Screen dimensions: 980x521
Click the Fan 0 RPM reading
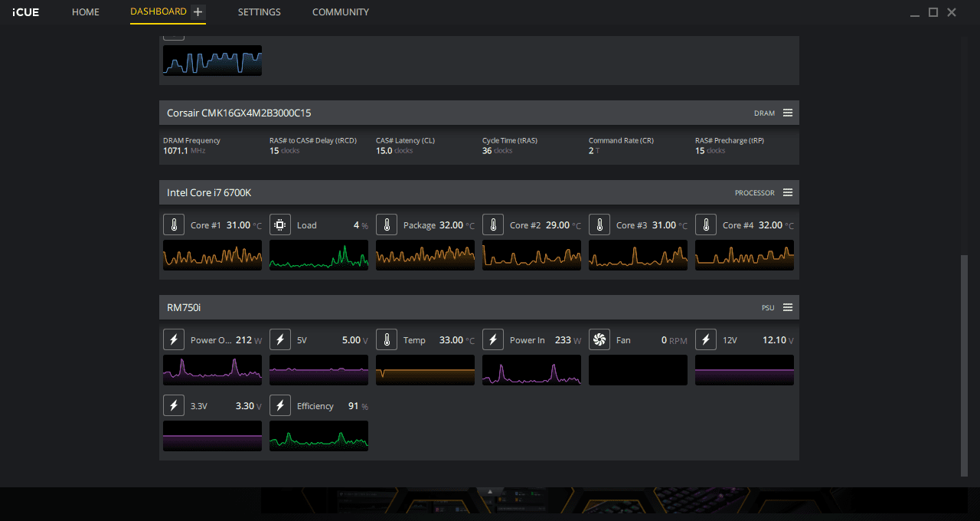[675, 340]
